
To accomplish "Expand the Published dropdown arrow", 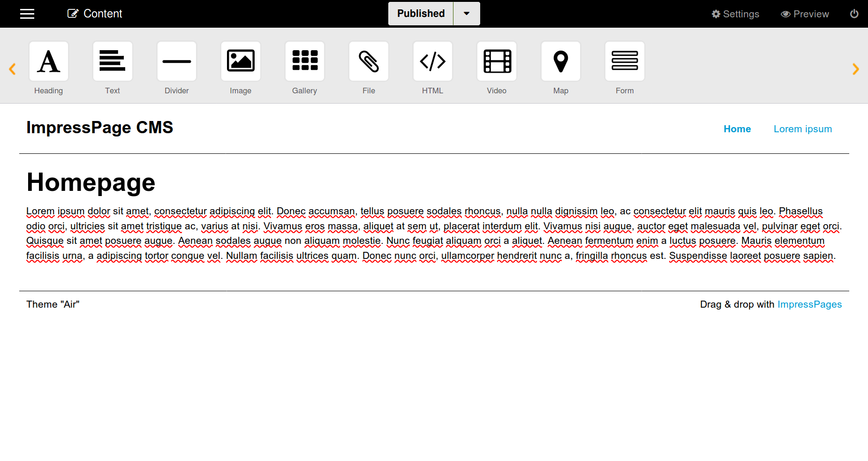I will pos(467,14).
